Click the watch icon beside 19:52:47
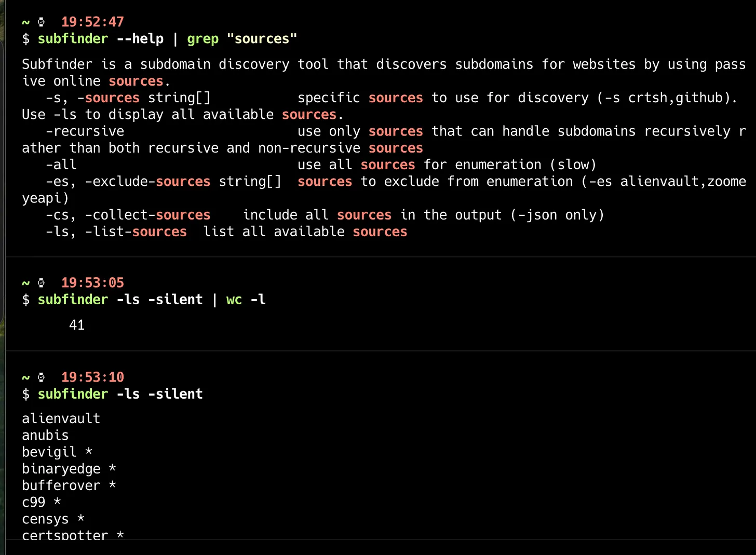 click(42, 22)
